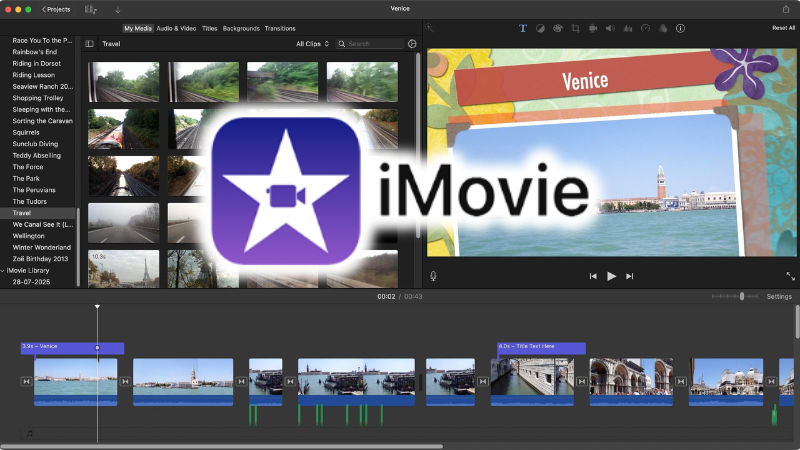Screen dimensions: 800x450
Task: Click the import media down-arrow icon
Action: (x=118, y=9)
